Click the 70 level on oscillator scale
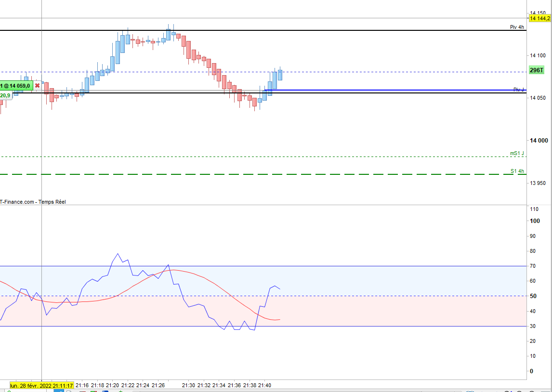 click(x=533, y=266)
